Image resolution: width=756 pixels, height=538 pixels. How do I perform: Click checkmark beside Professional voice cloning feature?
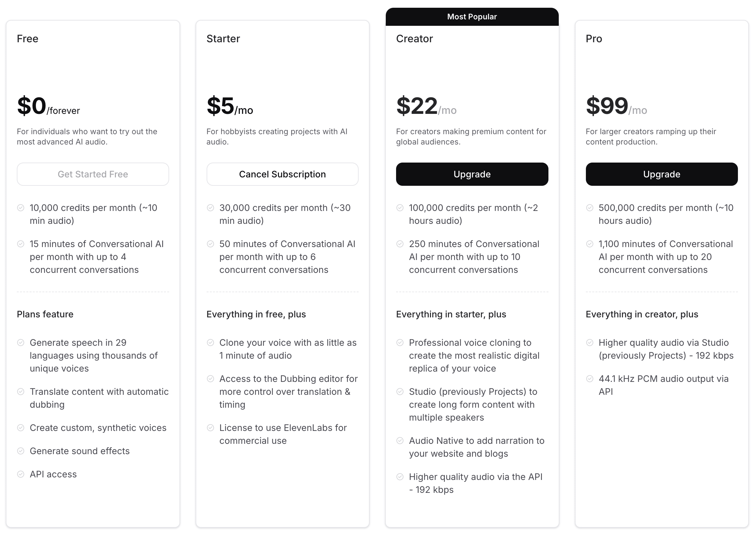(400, 343)
